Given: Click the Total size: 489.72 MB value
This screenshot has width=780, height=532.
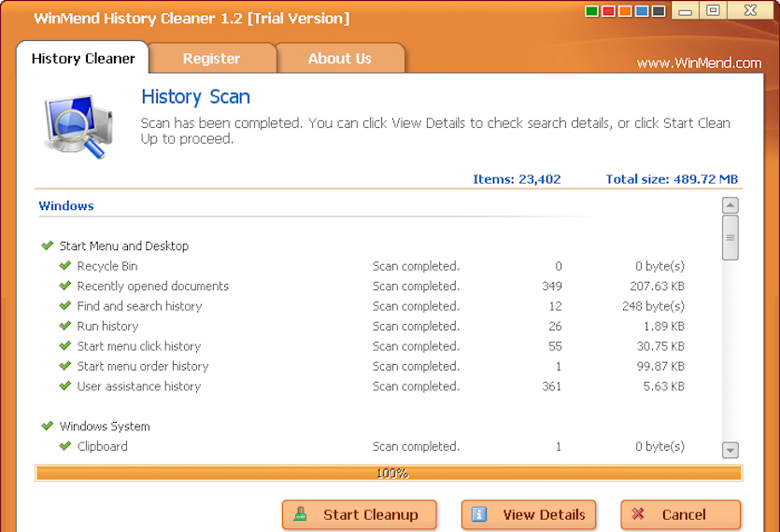Looking at the screenshot, I should point(672,179).
